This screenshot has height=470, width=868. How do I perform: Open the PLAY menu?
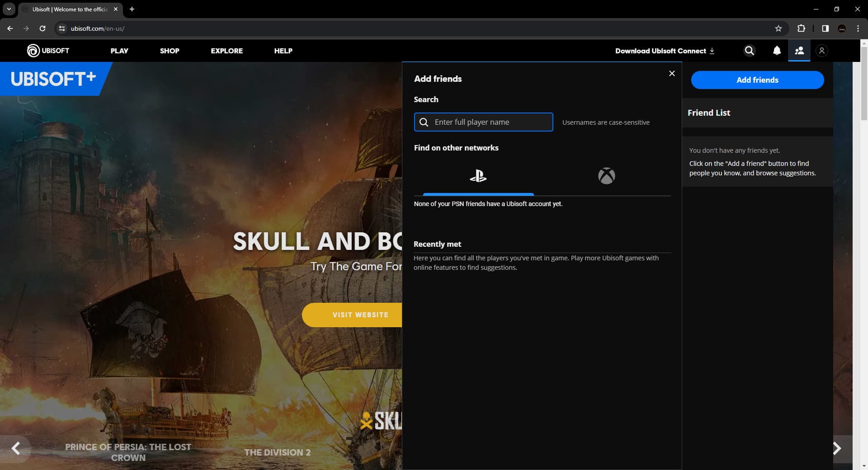click(x=119, y=51)
